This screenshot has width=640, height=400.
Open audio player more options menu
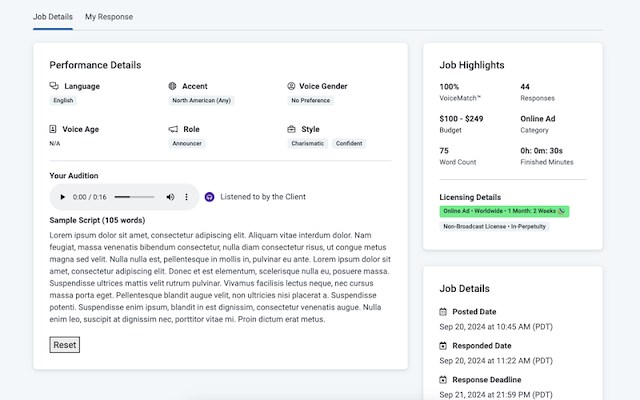[x=186, y=197]
